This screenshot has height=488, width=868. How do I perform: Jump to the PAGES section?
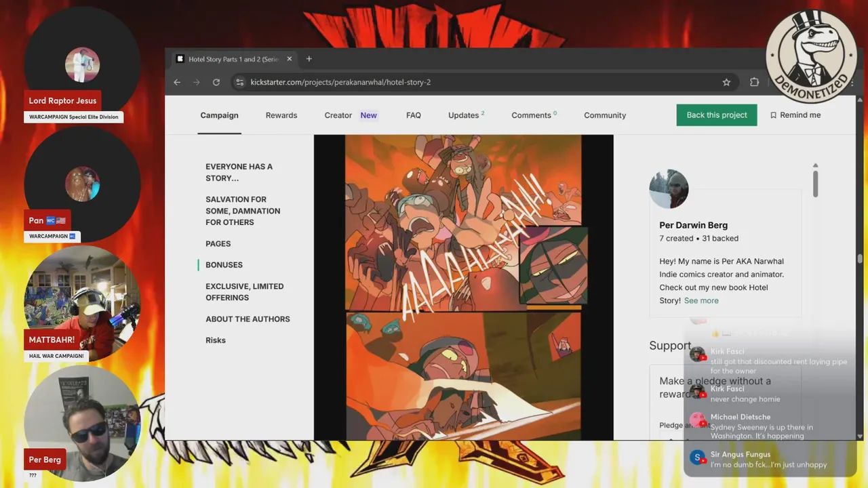(218, 243)
